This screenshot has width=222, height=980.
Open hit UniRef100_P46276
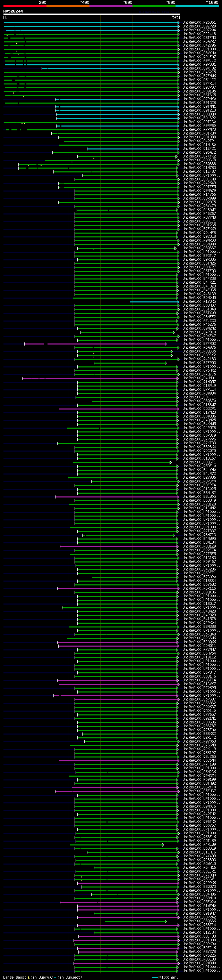click(199, 324)
